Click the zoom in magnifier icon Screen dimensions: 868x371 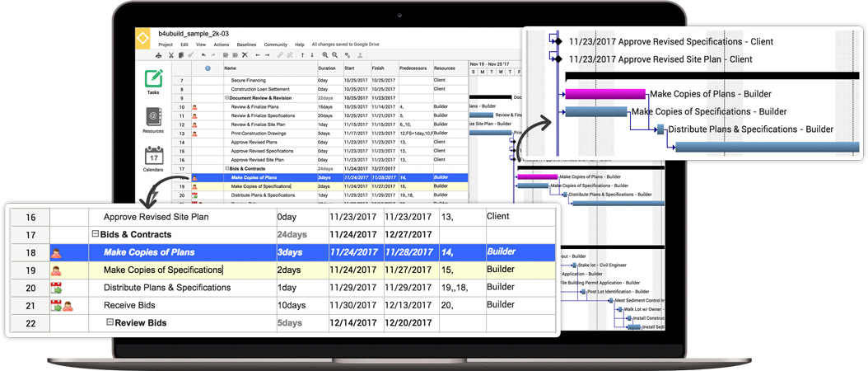(x=324, y=55)
